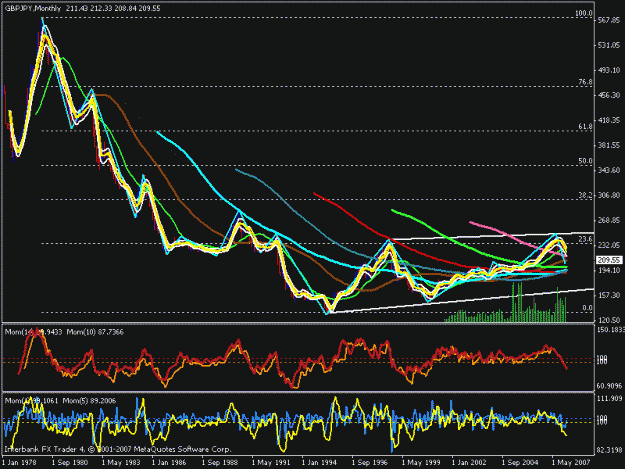This screenshot has width=625, height=469.
Task: Click the 343.60 price axis value
Action: (x=609, y=170)
